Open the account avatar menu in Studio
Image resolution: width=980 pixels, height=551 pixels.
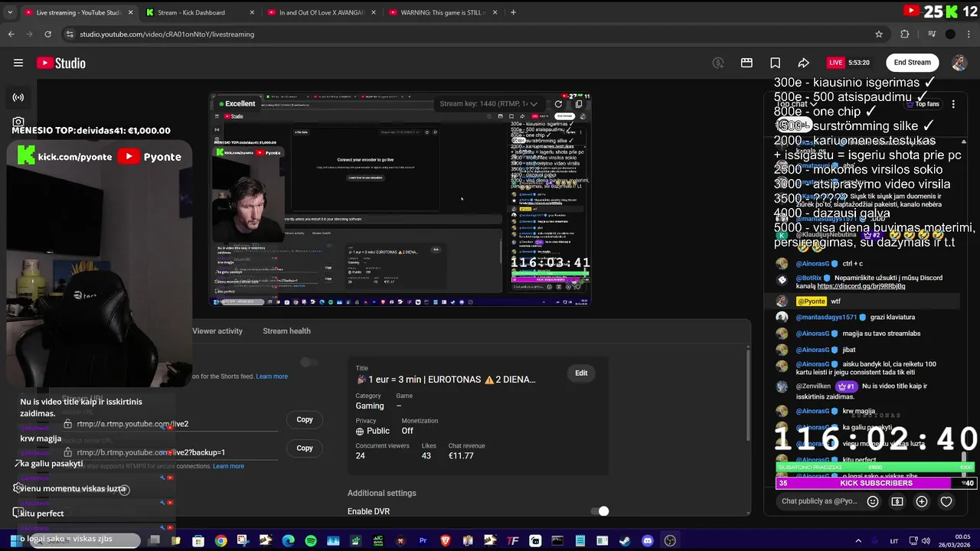click(959, 63)
